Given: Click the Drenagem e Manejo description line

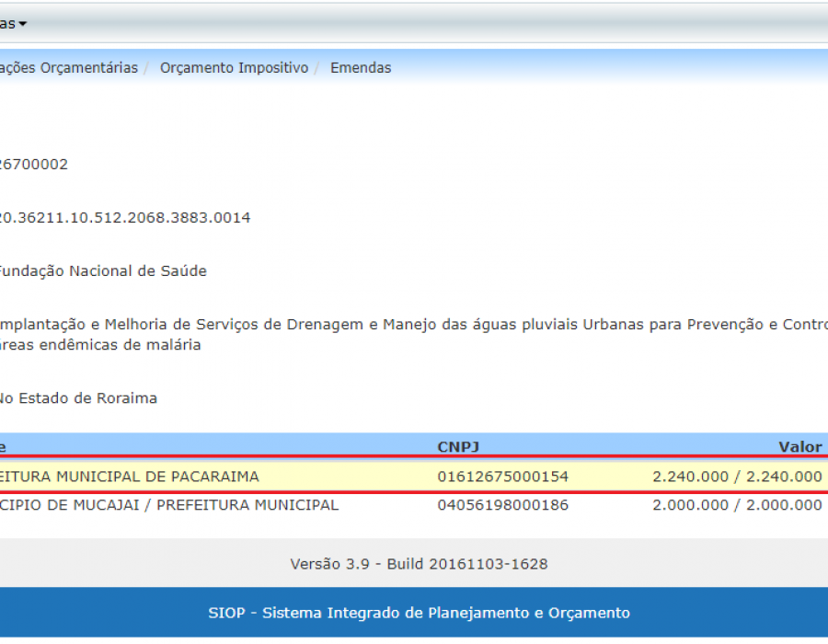Looking at the screenshot, I should [x=414, y=325].
